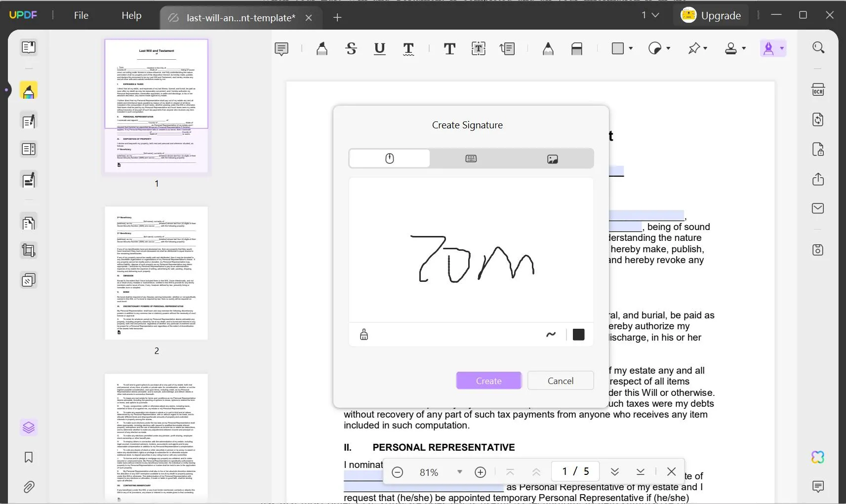Open a new tab with plus button
This screenshot has width=846, height=504.
click(337, 18)
